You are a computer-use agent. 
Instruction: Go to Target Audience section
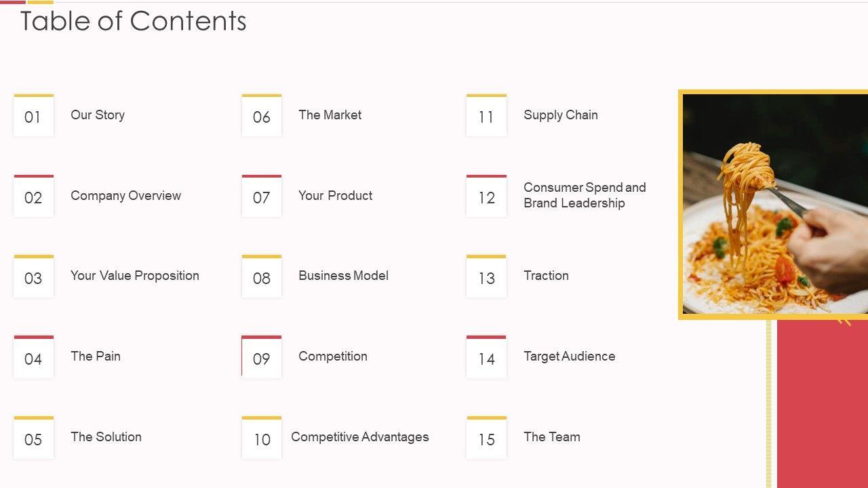[569, 357]
